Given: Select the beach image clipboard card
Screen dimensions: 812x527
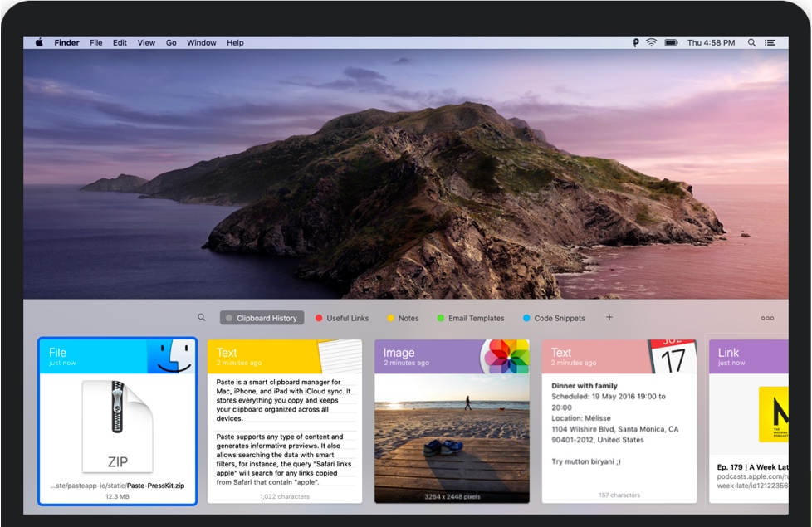Looking at the screenshot, I should point(452,422).
